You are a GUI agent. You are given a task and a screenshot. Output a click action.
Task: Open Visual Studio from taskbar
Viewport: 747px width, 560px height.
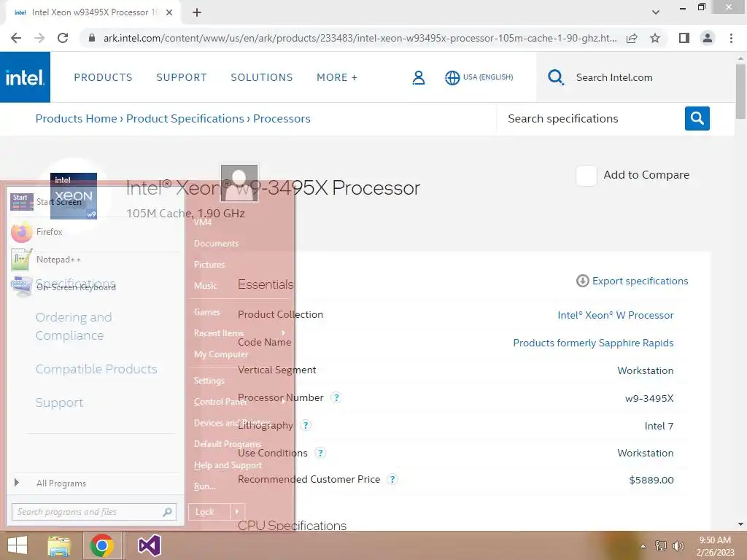pyautogui.click(x=149, y=545)
